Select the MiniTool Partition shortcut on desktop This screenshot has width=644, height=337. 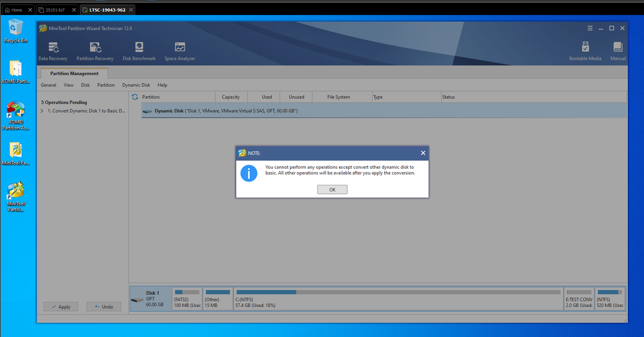[x=16, y=197]
